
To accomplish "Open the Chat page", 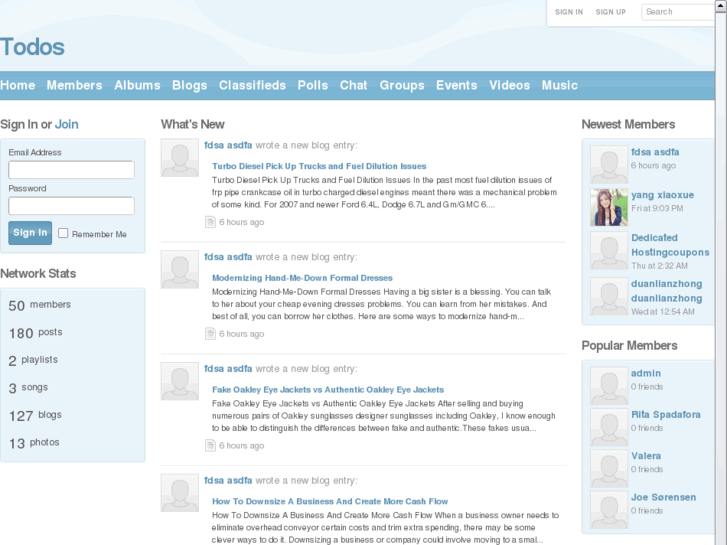I will point(354,85).
